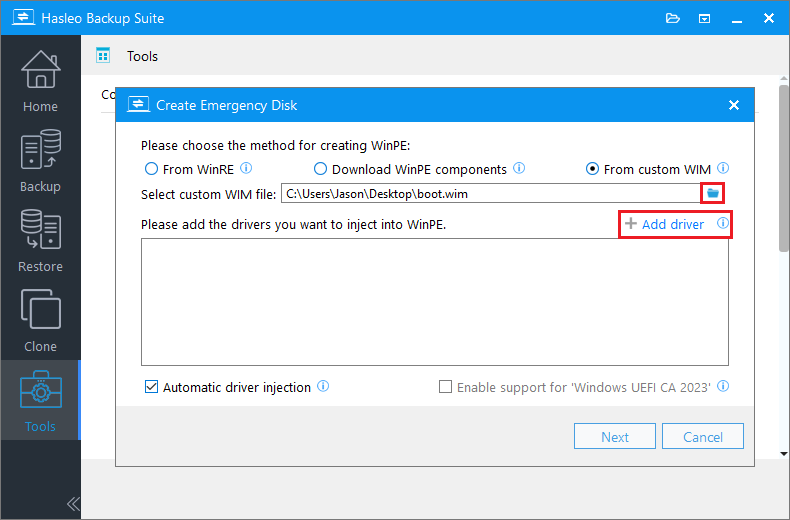
Task: Click the Next button
Action: [x=615, y=436]
